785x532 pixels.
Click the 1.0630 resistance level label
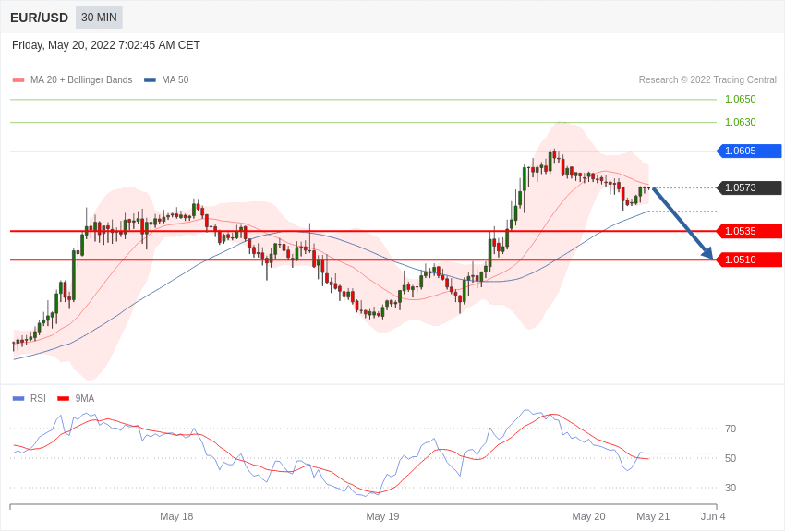(741, 122)
